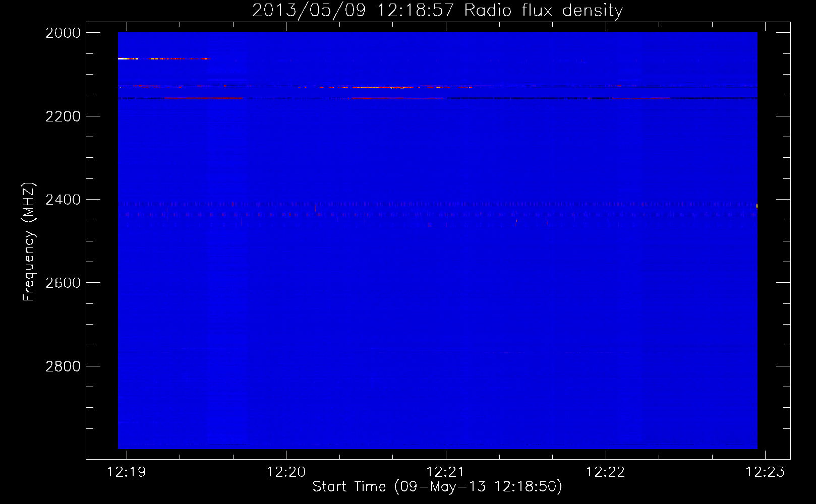Screen dimensions: 816x504
Task: Click the plot title "Radio flux density"
Action: click(x=543, y=10)
